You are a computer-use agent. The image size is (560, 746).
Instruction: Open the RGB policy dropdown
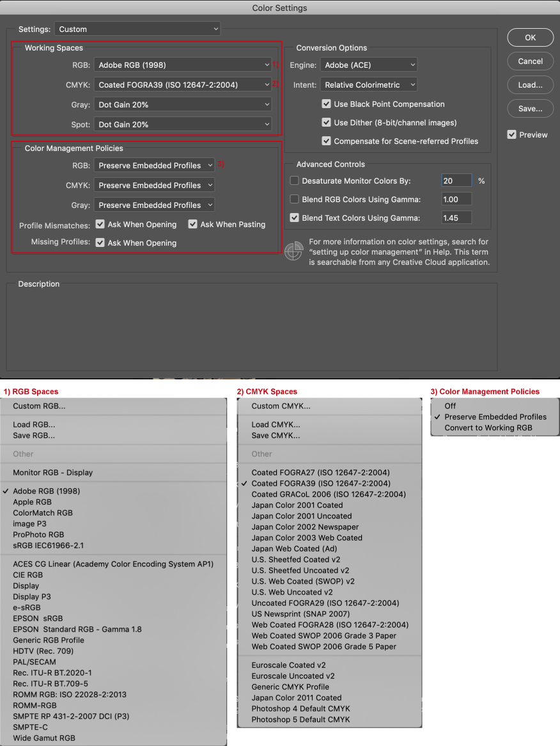[x=154, y=166]
